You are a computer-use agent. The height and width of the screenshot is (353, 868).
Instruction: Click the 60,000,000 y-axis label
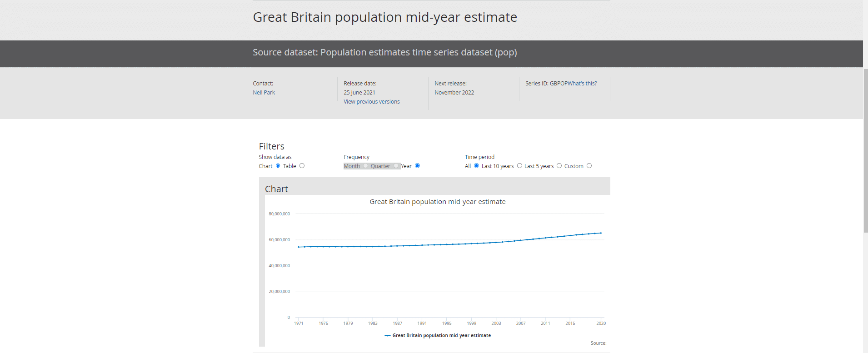(279, 240)
